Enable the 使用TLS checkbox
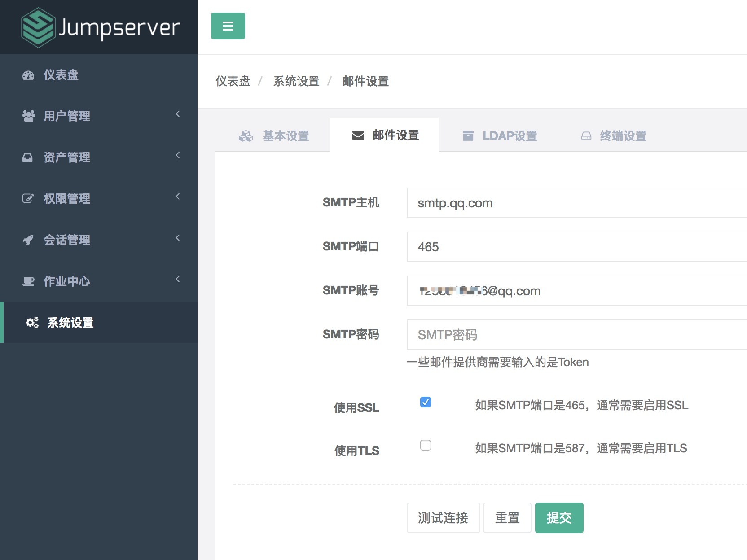 click(x=426, y=445)
